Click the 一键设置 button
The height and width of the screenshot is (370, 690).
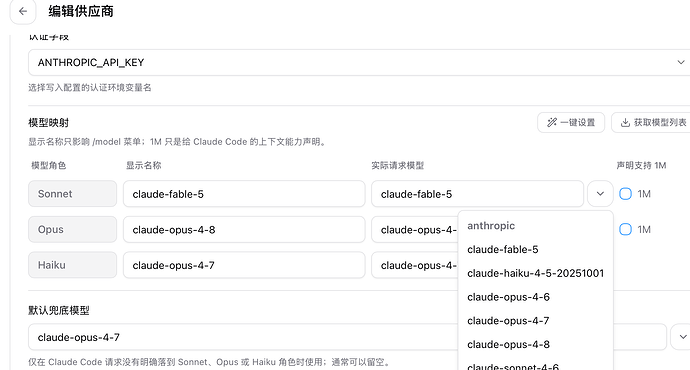pyautogui.click(x=571, y=123)
